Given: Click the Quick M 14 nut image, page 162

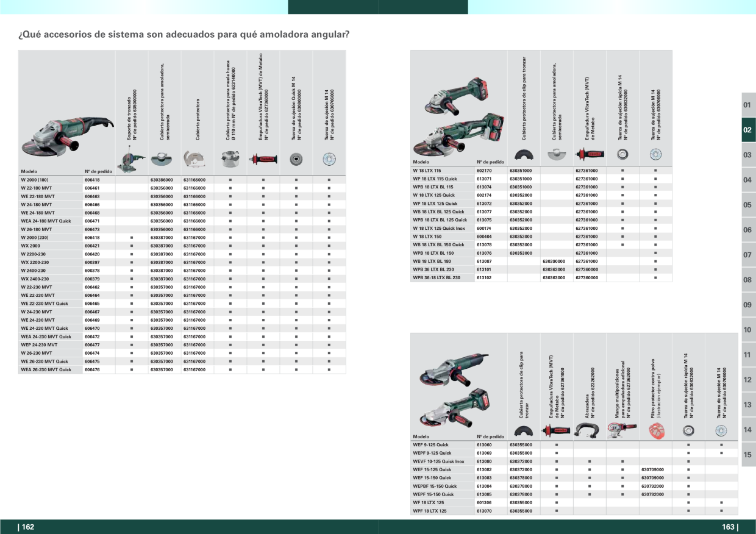Looking at the screenshot, I should (296, 160).
